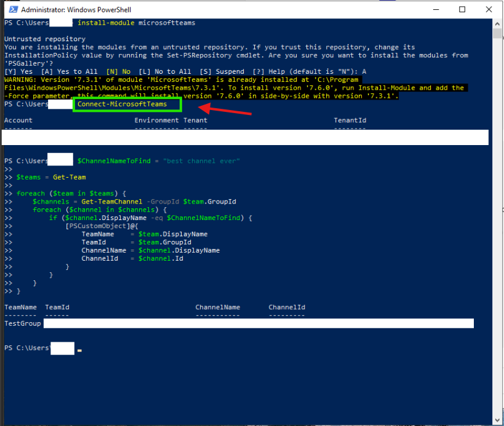Click the vertical scrollbar thumb
This screenshot has height=426, width=504.
tap(497, 33)
